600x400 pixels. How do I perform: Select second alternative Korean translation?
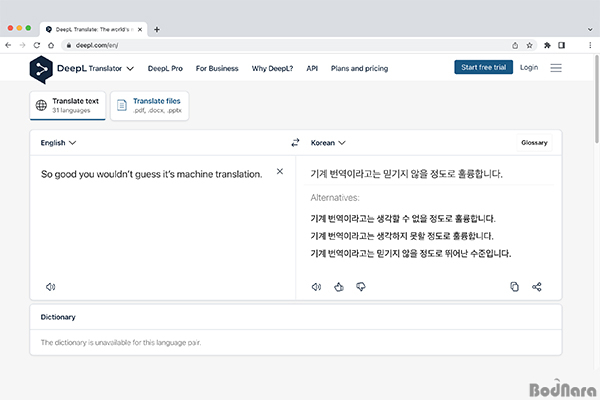402,236
